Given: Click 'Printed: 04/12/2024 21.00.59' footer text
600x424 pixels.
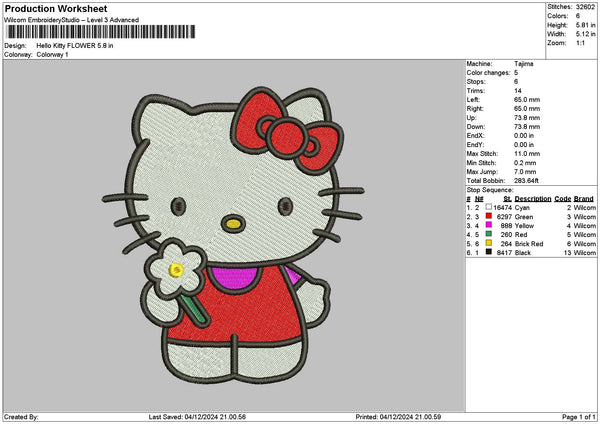Looking at the screenshot, I should coord(398,417).
